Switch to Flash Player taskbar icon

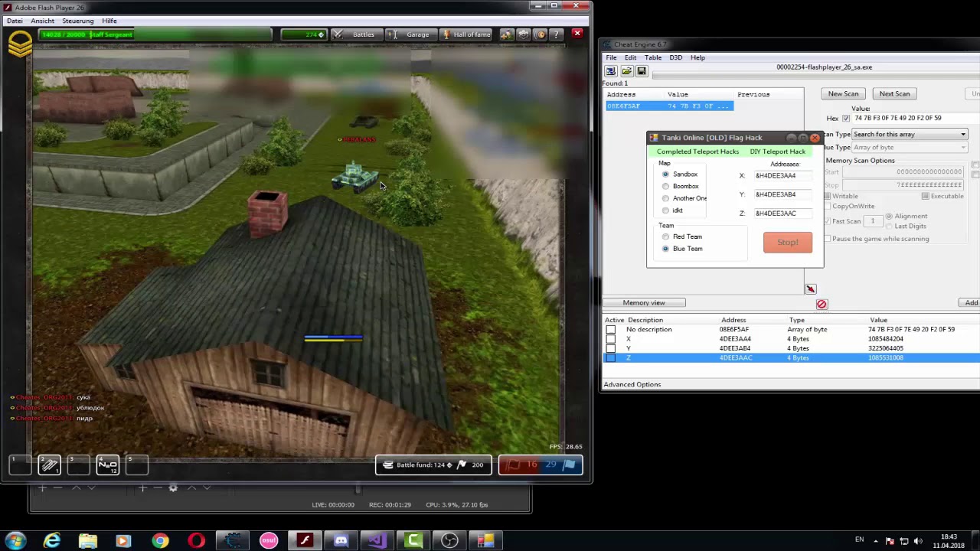(305, 541)
